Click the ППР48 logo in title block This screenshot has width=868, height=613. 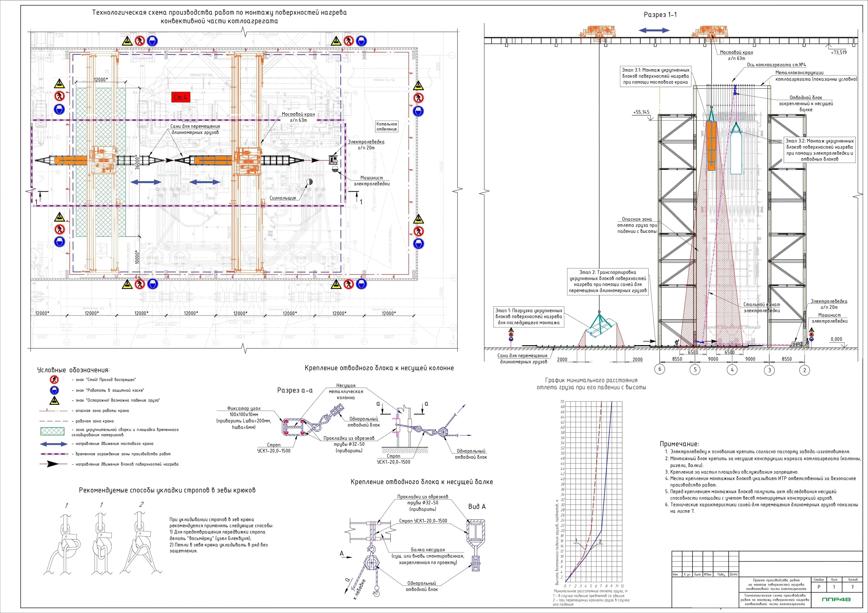pos(836,599)
